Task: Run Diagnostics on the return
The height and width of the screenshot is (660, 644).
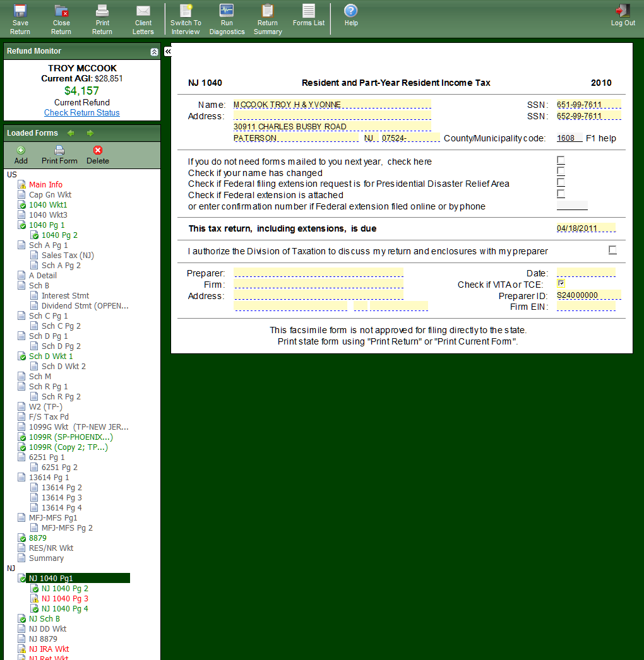Action: (x=227, y=11)
